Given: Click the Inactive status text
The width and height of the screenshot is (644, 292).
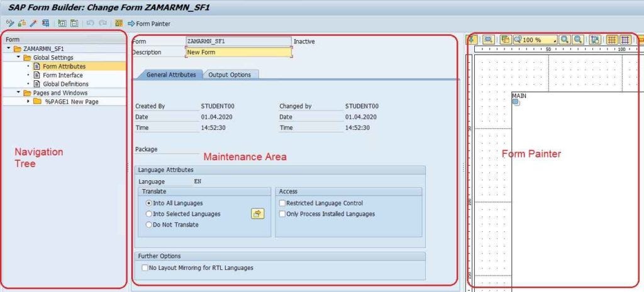Looking at the screenshot, I should [304, 41].
